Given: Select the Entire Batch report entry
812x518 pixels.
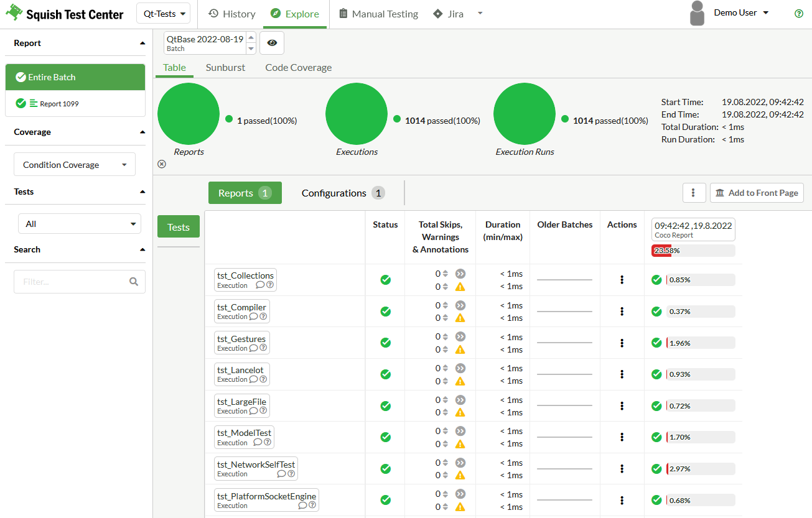Looking at the screenshot, I should pyautogui.click(x=75, y=77).
